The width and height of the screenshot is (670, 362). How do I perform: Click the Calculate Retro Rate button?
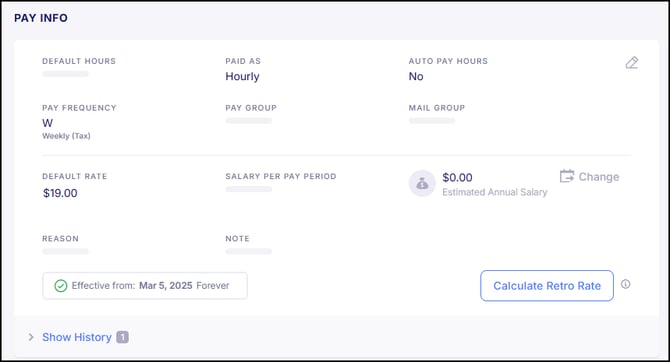547,285
